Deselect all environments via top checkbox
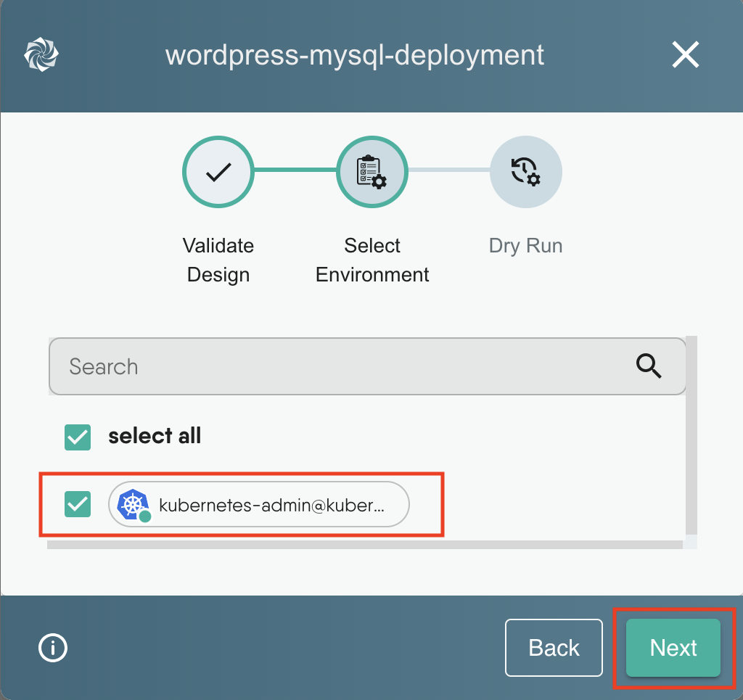 click(x=78, y=437)
